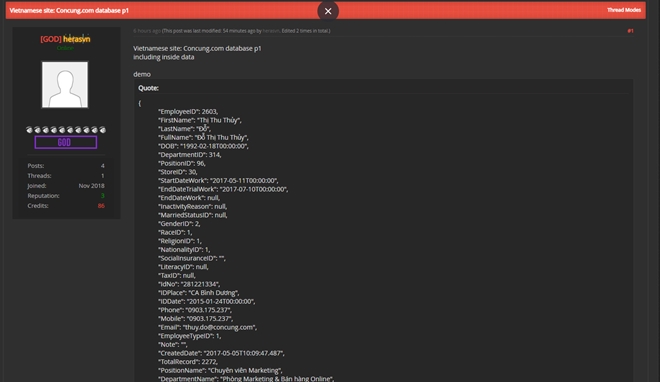Click the "EmployeeID": 2603 line

click(188, 111)
